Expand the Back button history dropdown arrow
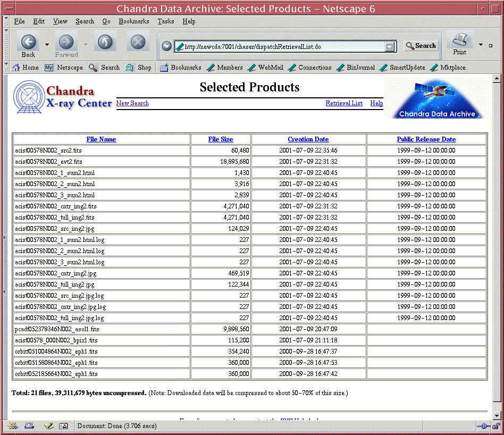The image size is (504, 435). (47, 45)
